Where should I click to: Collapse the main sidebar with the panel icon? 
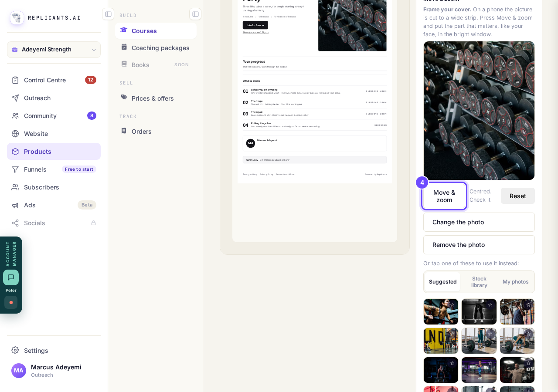[x=108, y=14]
